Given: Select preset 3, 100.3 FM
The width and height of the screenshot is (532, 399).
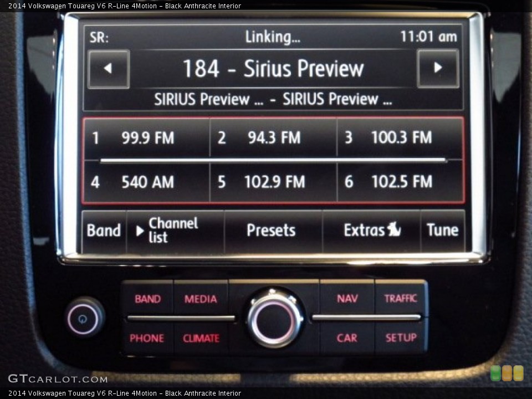Looking at the screenshot, I should pos(400,138).
